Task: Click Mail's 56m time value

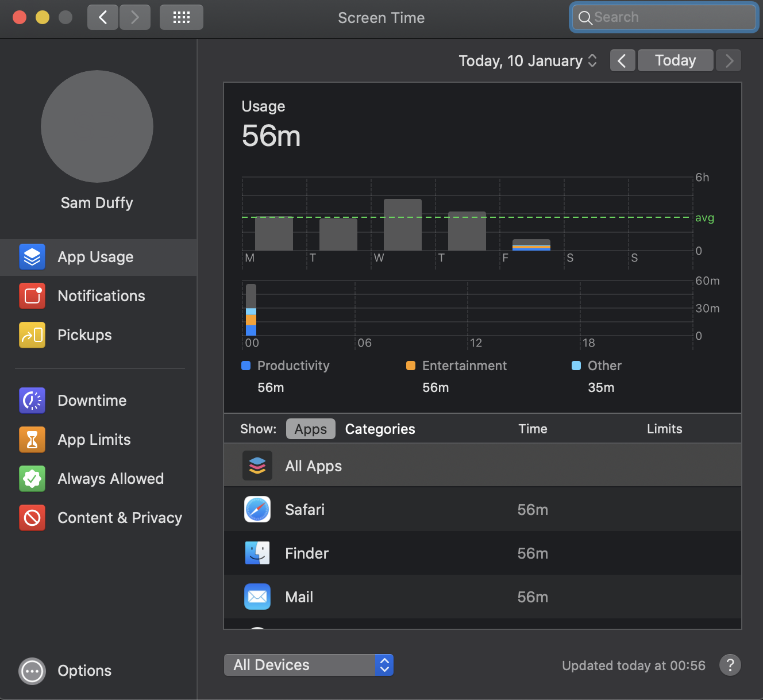Action: click(533, 597)
